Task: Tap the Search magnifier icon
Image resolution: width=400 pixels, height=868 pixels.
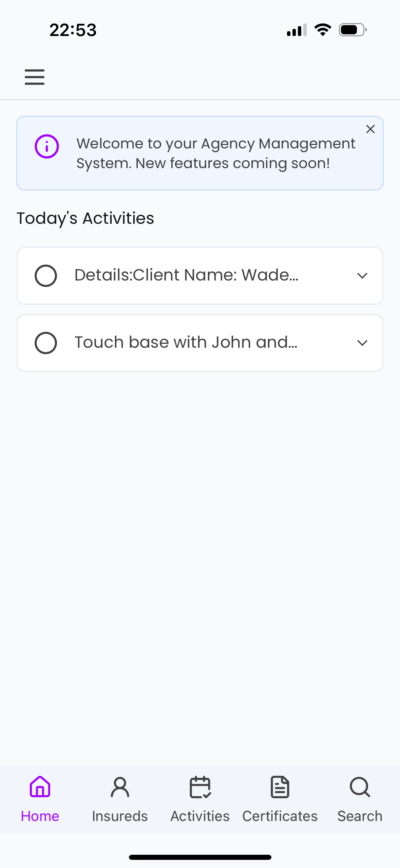Action: tap(360, 786)
